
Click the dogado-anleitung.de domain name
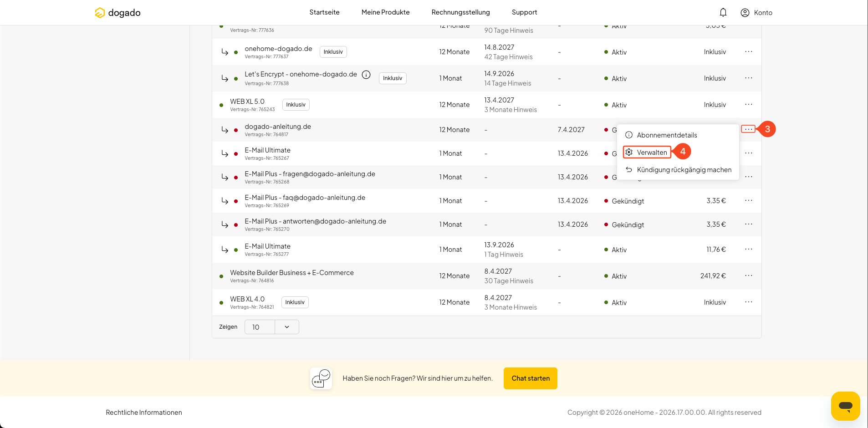[x=278, y=127]
